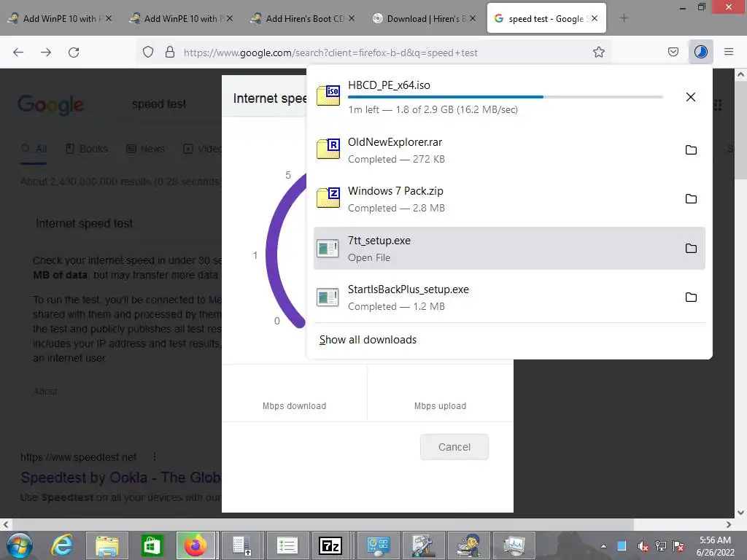Show Windows 7 Pack.zip in its folder
This screenshot has height=560, width=747.
[691, 199]
